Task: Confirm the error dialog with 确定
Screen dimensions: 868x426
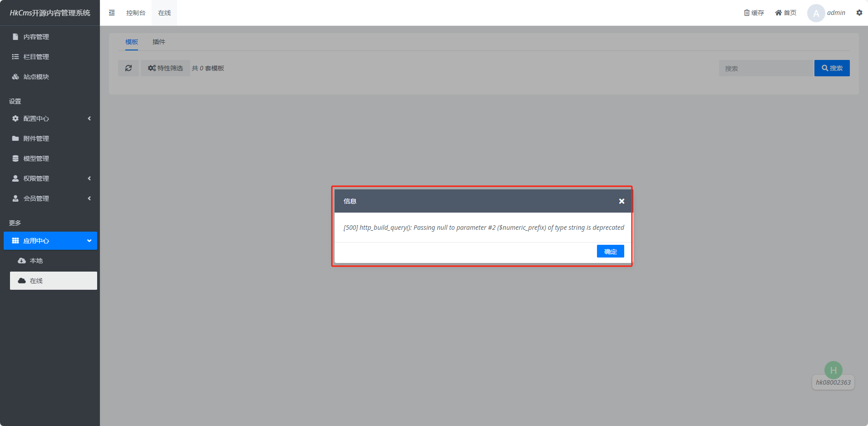Action: [x=611, y=251]
